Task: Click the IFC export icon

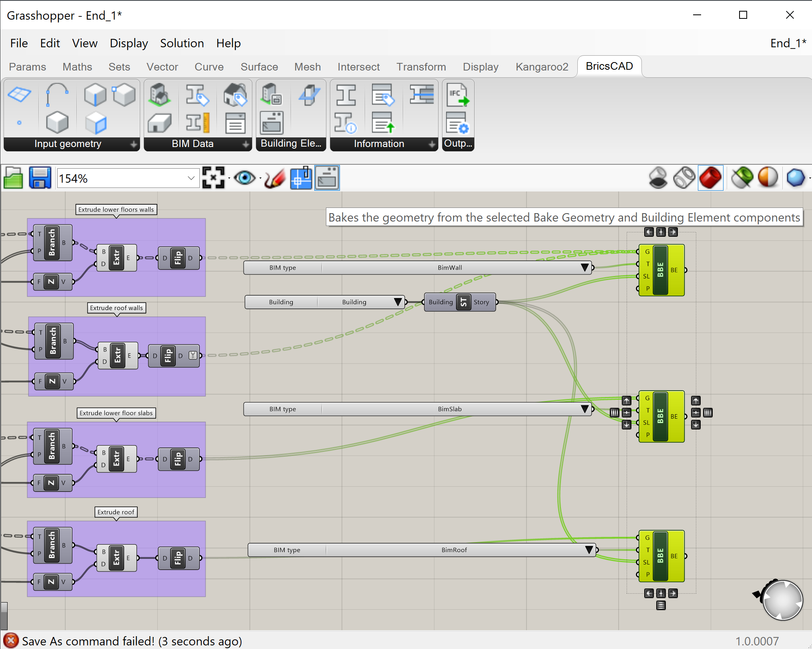Action: (x=458, y=95)
